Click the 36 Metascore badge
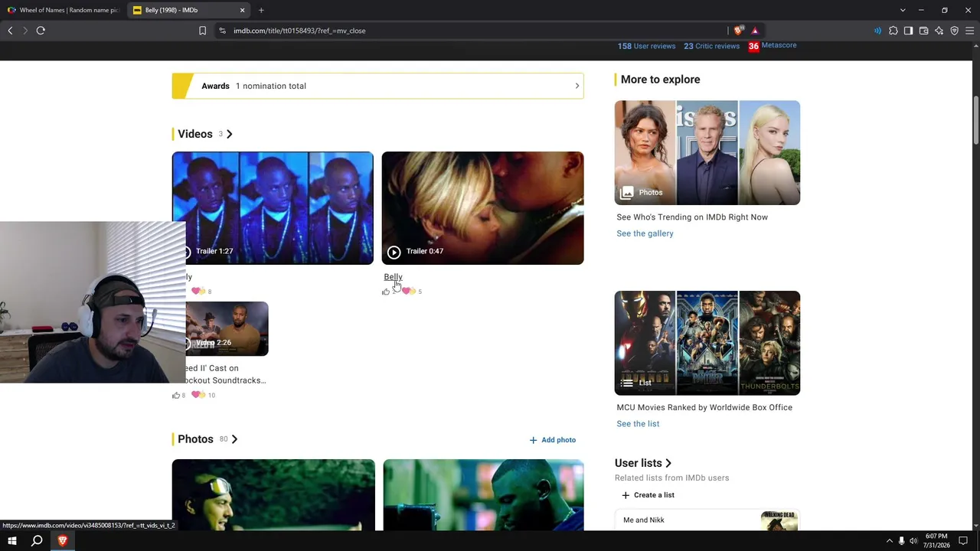Image resolution: width=980 pixels, height=551 pixels. [x=753, y=46]
